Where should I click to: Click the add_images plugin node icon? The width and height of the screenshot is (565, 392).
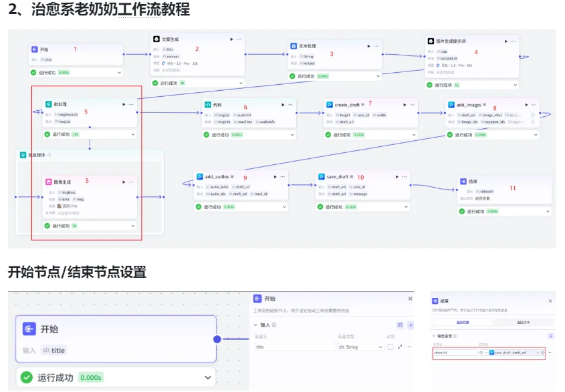tap(451, 105)
